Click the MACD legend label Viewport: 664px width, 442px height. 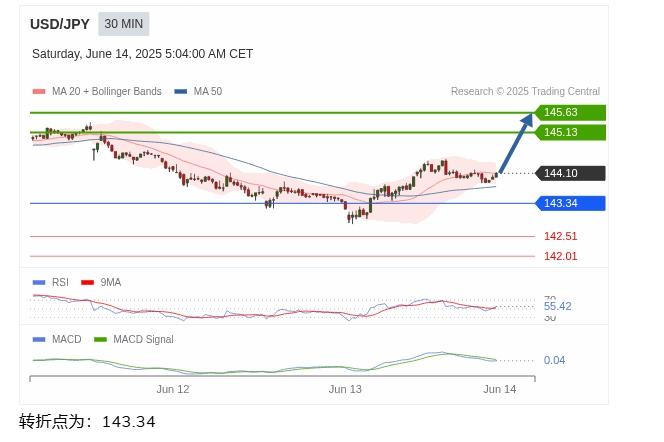66,340
